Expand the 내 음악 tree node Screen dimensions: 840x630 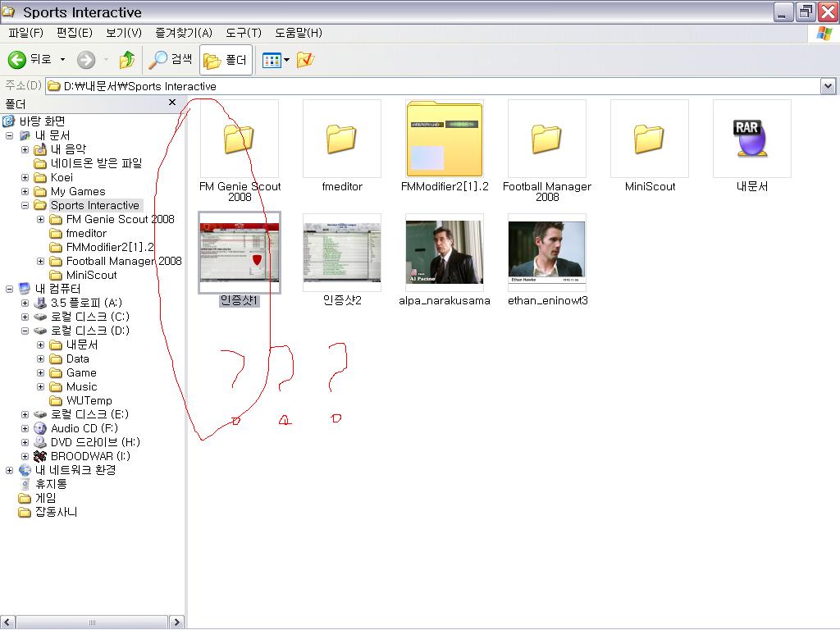25,149
